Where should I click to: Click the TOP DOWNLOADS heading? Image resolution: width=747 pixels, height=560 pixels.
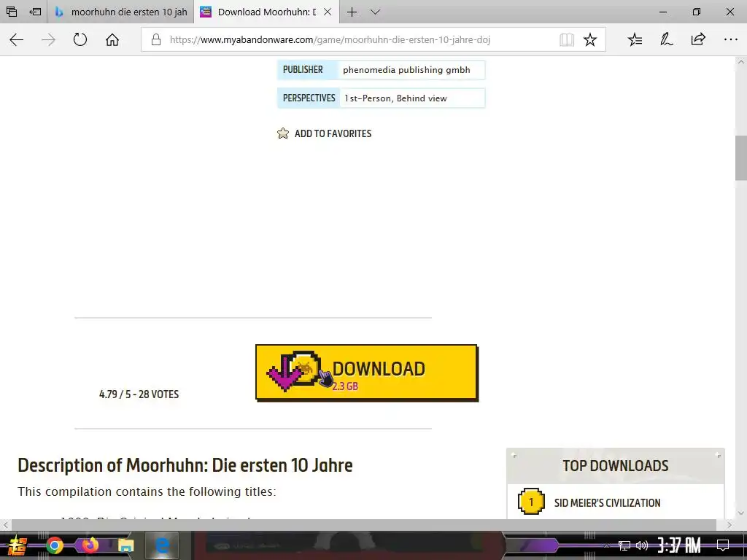pyautogui.click(x=616, y=466)
